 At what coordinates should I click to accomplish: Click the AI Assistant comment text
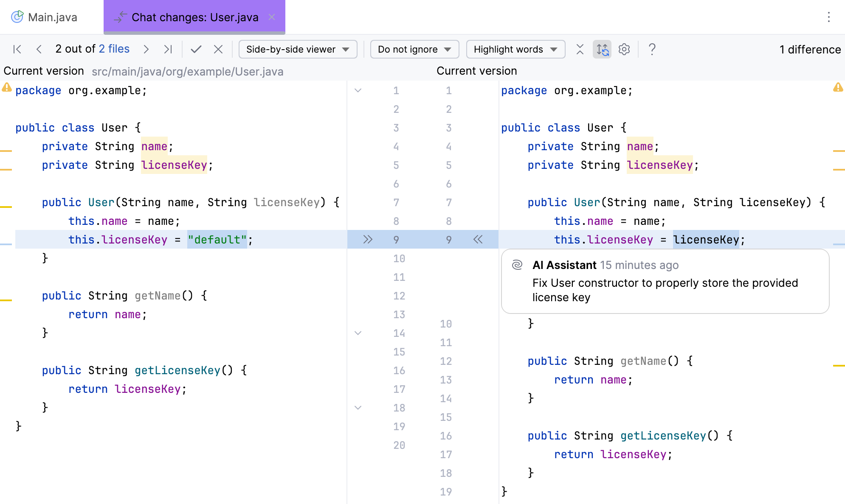coord(665,290)
